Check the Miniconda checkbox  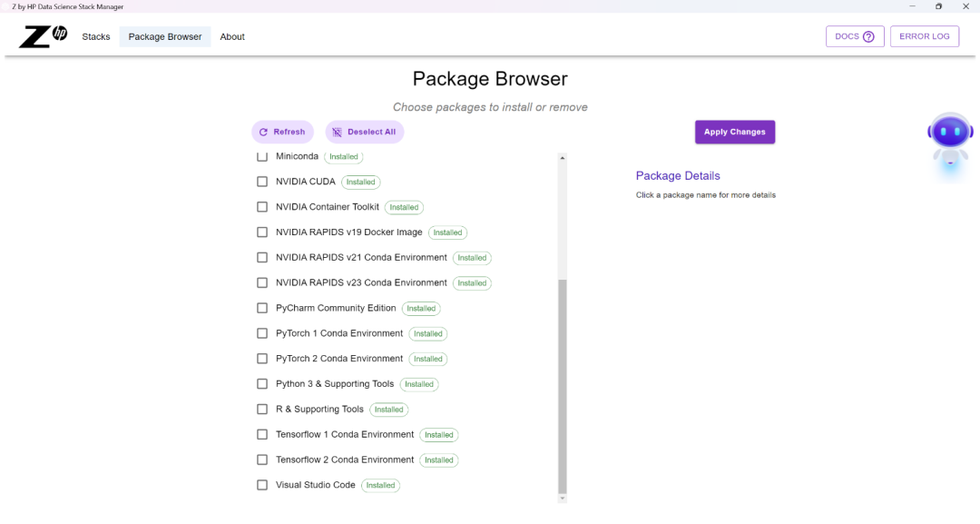click(262, 156)
